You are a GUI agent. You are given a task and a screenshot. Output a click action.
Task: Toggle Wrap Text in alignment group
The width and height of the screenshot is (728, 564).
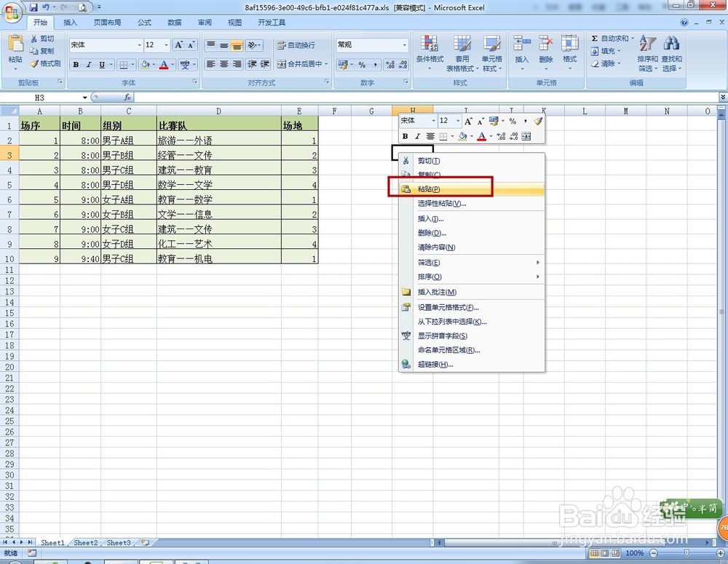pos(296,45)
